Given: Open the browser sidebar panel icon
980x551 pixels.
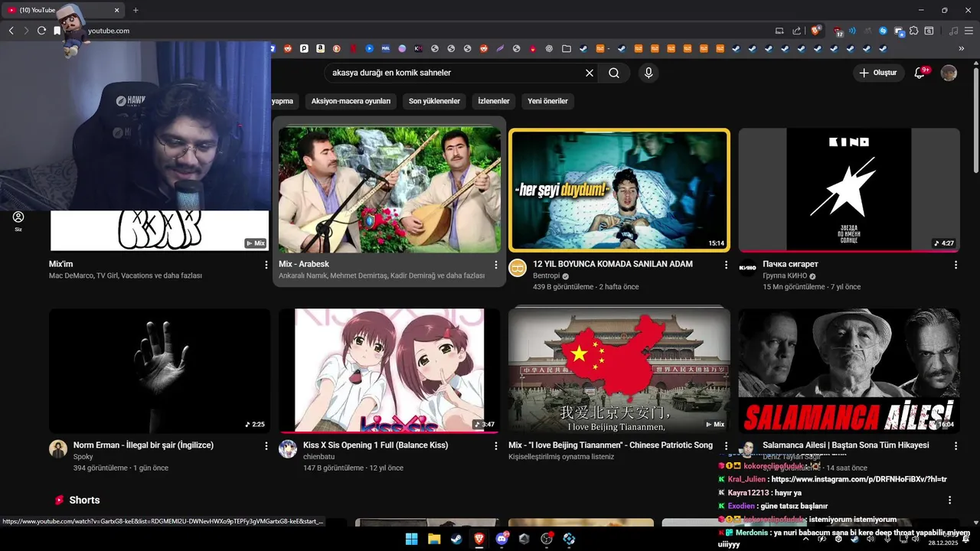Looking at the screenshot, I should pos(929,31).
